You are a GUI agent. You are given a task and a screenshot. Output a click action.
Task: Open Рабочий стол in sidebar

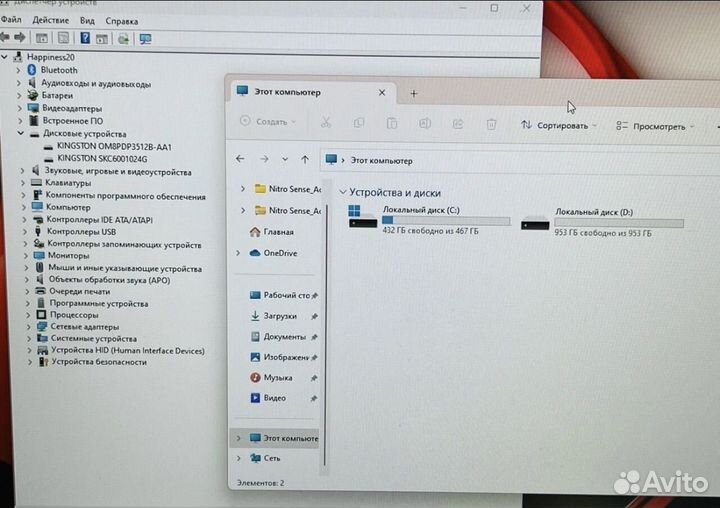click(x=280, y=295)
